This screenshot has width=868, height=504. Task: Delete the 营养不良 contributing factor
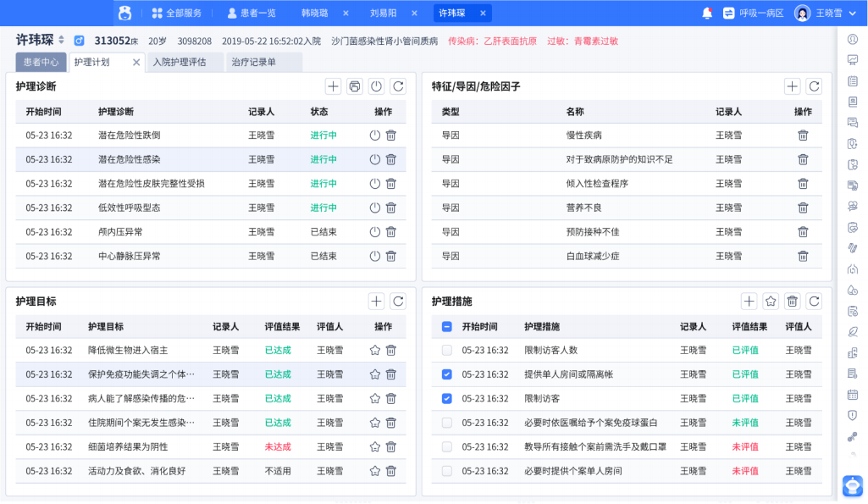(802, 208)
